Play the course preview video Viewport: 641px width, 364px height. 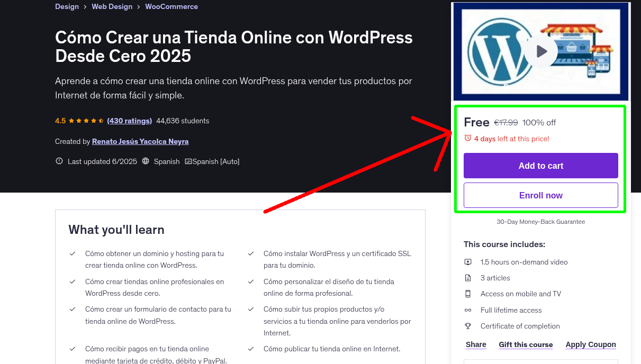pyautogui.click(x=540, y=51)
